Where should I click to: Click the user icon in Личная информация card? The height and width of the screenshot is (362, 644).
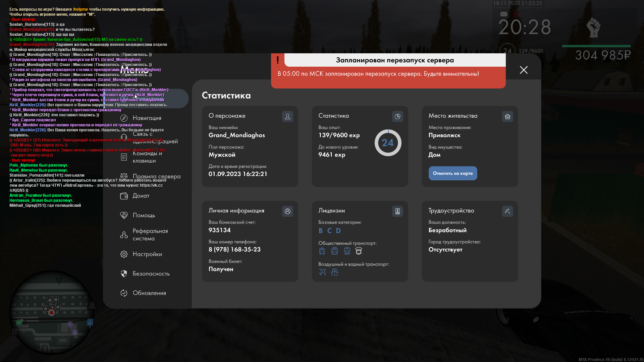(x=287, y=212)
